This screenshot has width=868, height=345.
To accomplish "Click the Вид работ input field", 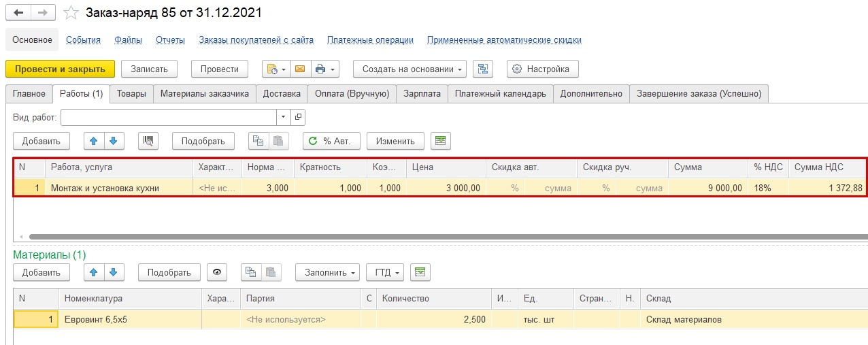I will [169, 117].
